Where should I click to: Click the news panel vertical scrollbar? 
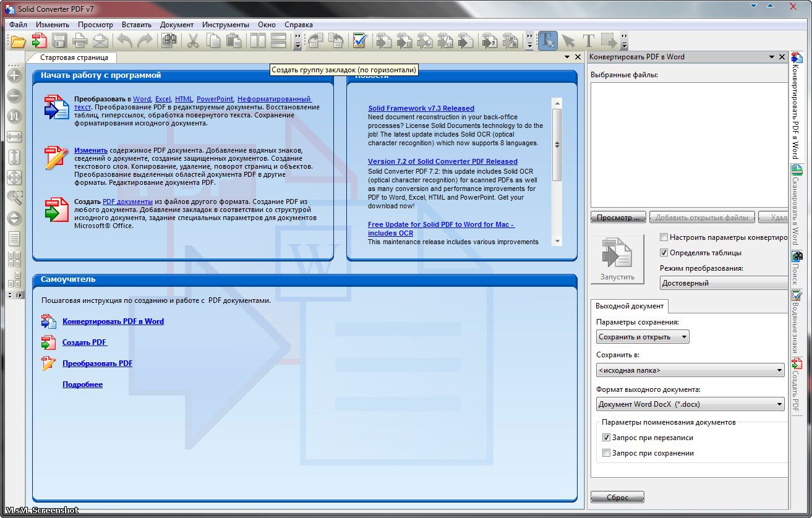[x=557, y=144]
